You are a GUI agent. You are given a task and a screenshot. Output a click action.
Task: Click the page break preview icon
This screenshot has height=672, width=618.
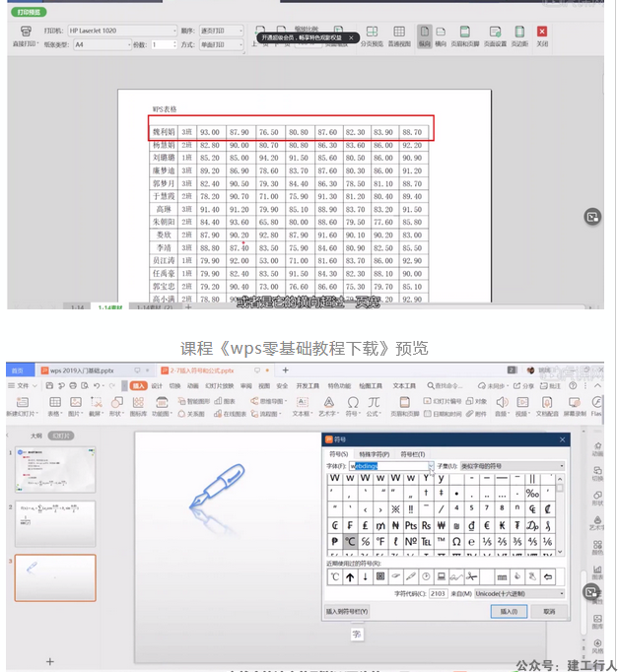click(372, 32)
